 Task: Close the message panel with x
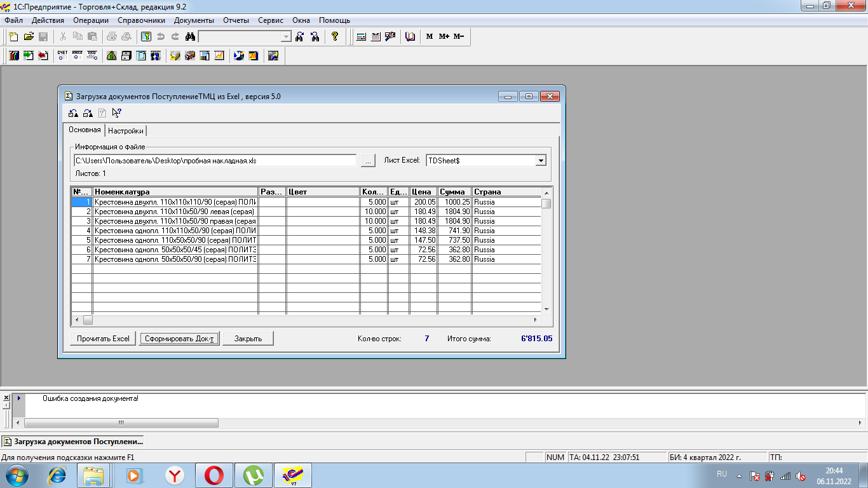pos(7,397)
